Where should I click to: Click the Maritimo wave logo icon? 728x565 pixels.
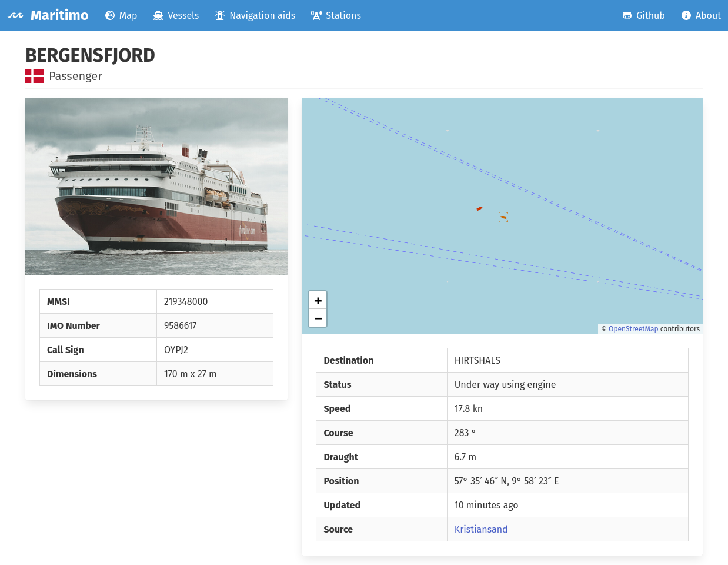point(14,15)
